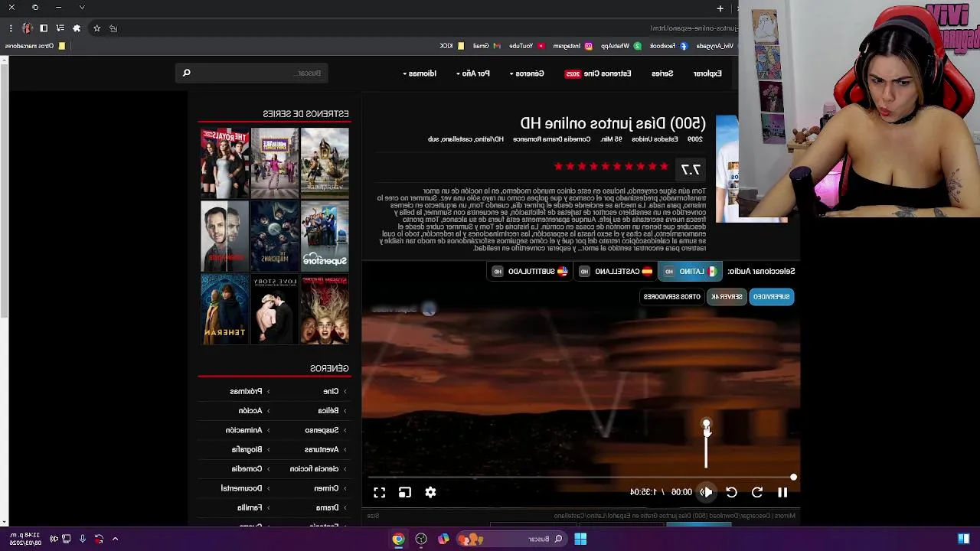The width and height of the screenshot is (980, 551).
Task: Open the Series menu item
Action: pos(662,73)
